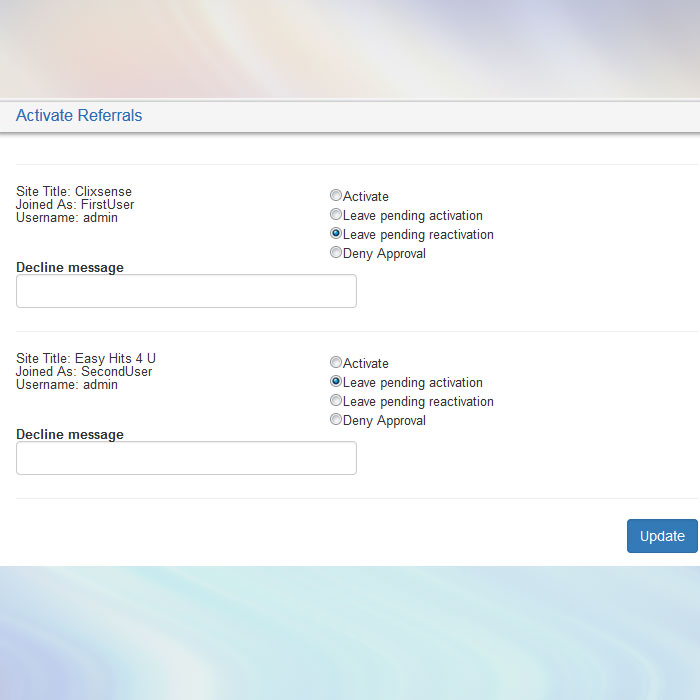Click the 'Site Title: Clixsense' text
Image resolution: width=700 pixels, height=700 pixels.
point(74,192)
